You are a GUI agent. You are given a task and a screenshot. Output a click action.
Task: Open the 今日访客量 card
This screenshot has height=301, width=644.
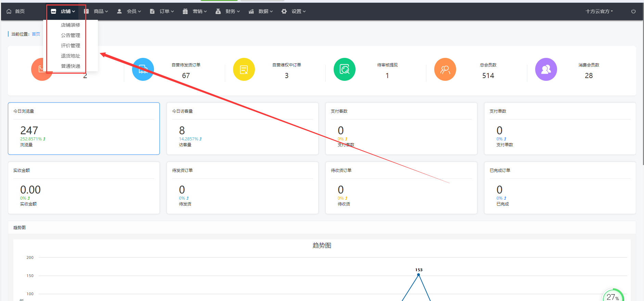(243, 128)
